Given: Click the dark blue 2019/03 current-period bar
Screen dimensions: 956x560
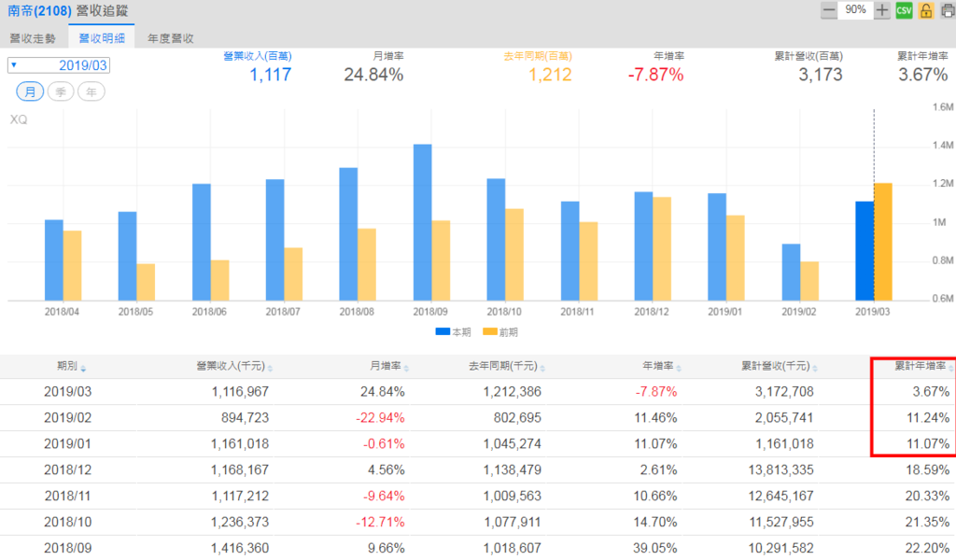Looking at the screenshot, I should coord(864,251).
